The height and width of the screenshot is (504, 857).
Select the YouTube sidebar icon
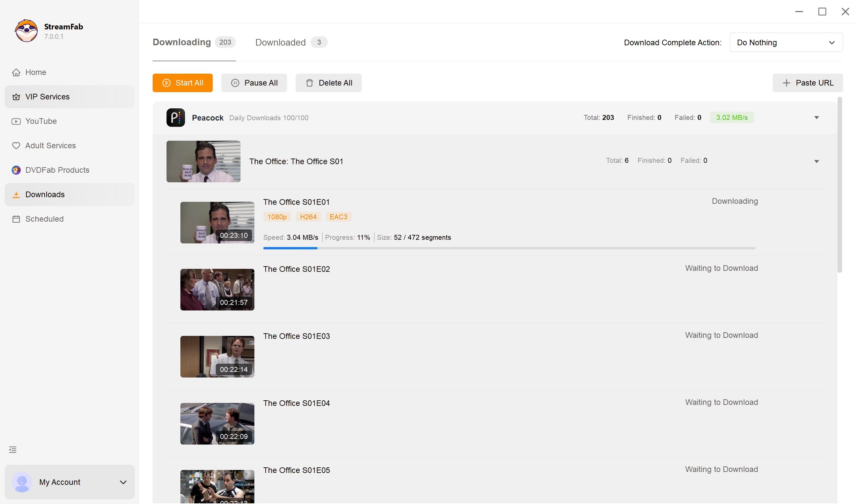(x=16, y=122)
